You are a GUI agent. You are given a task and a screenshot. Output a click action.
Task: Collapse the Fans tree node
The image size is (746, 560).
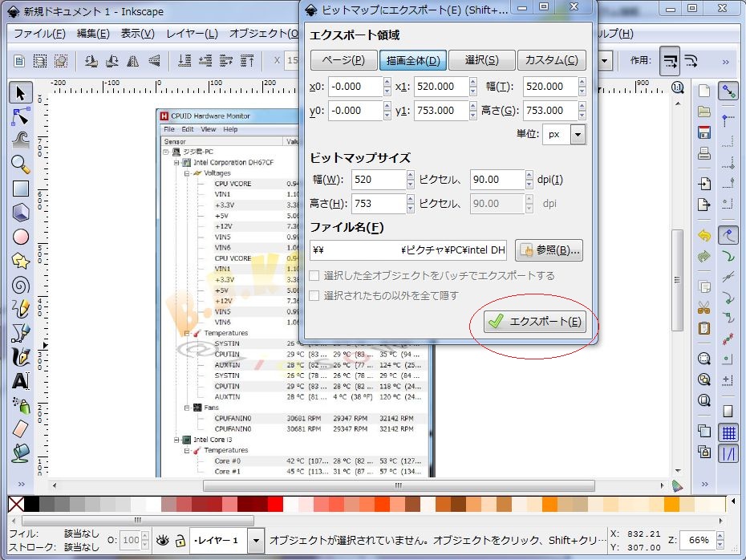(x=187, y=408)
